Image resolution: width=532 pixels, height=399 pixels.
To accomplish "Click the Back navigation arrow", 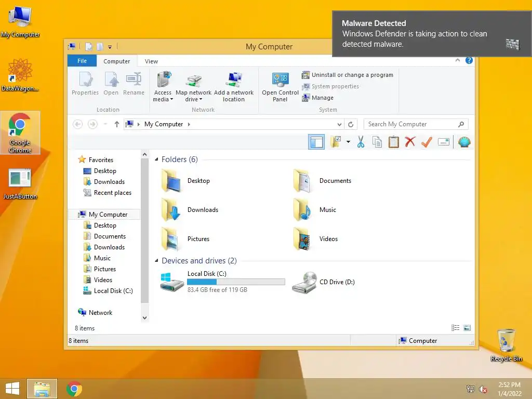I will tap(78, 124).
